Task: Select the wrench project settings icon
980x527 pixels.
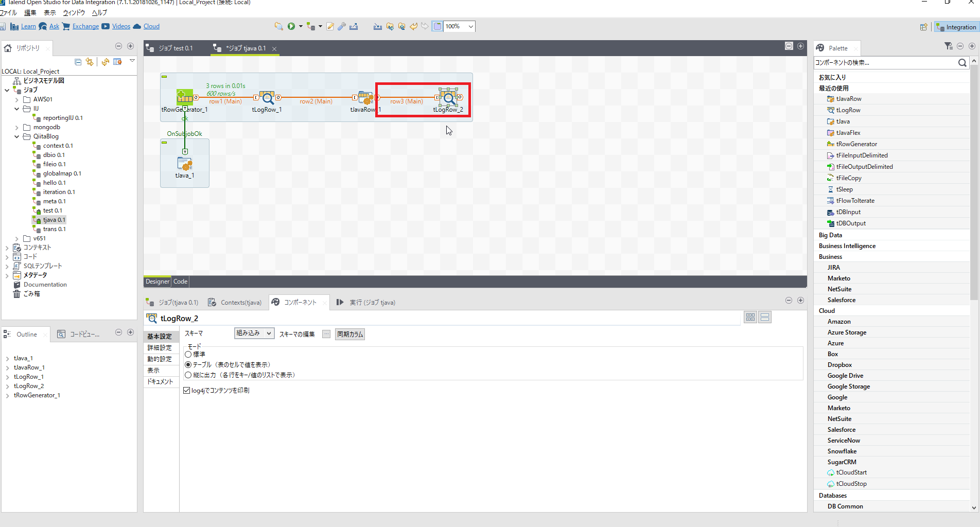Action: tap(341, 26)
